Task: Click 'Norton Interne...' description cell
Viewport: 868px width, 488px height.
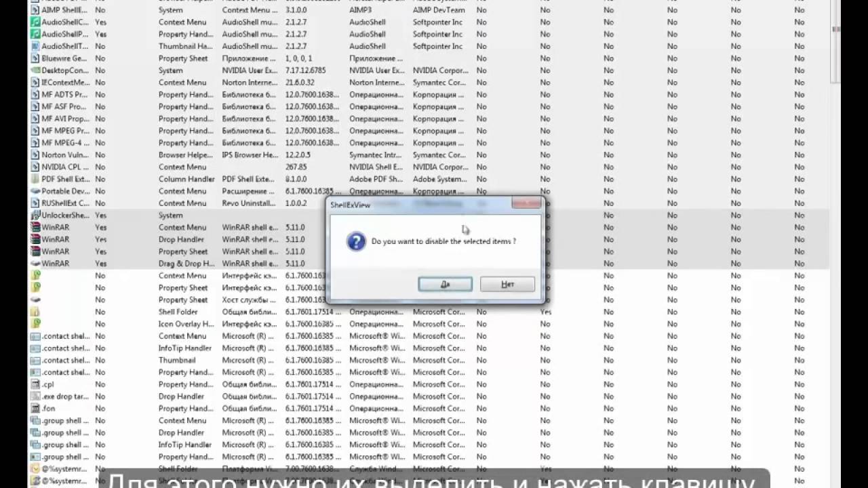Action: click(x=250, y=83)
